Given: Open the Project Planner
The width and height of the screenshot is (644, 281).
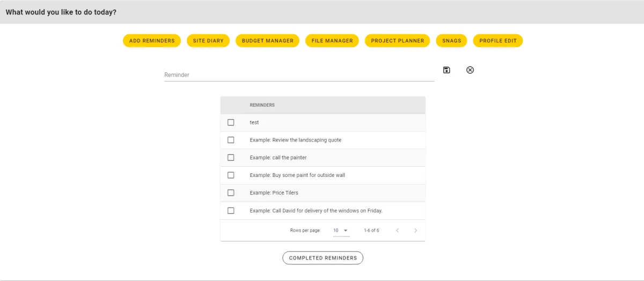Looking at the screenshot, I should coord(397,41).
